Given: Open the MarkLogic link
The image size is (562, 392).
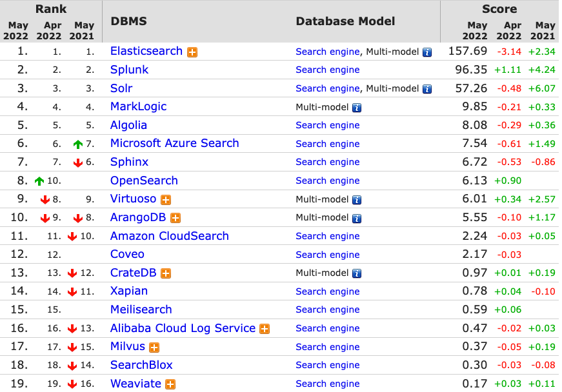Looking at the screenshot, I should pos(138,106).
